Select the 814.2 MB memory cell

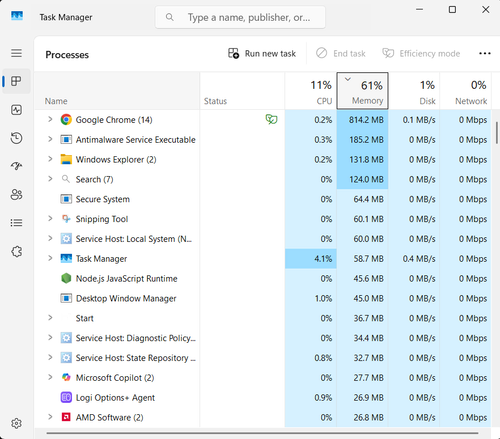(362, 120)
